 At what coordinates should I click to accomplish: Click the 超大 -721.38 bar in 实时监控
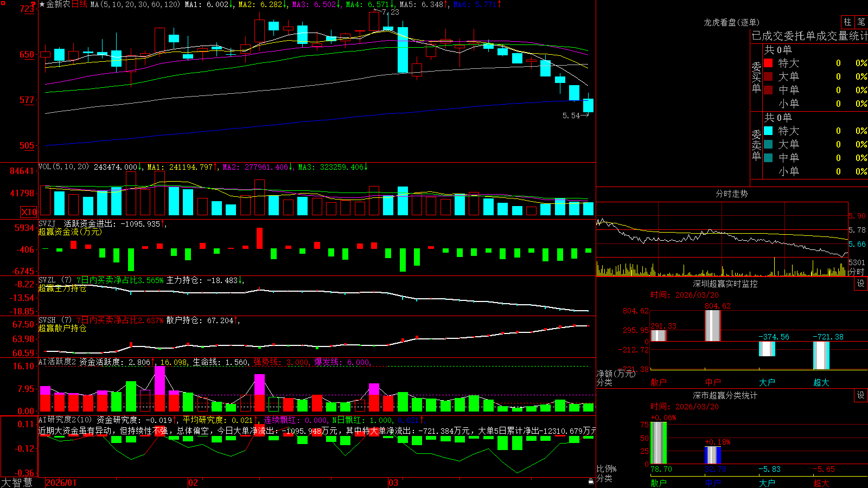tap(821, 355)
